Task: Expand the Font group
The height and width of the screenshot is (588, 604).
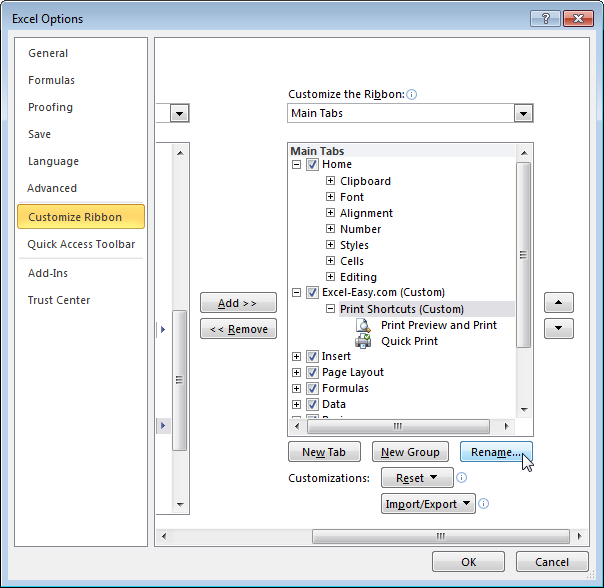Action: (330, 197)
